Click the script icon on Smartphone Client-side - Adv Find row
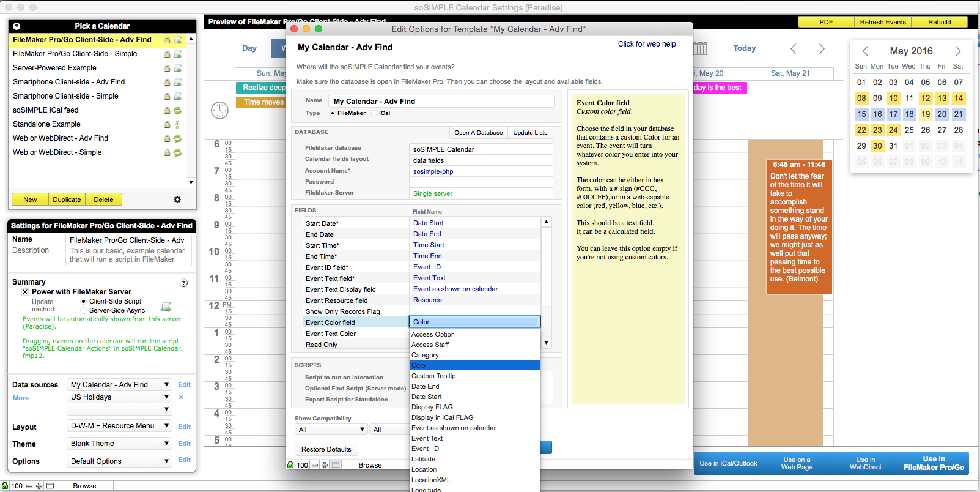 [x=177, y=82]
